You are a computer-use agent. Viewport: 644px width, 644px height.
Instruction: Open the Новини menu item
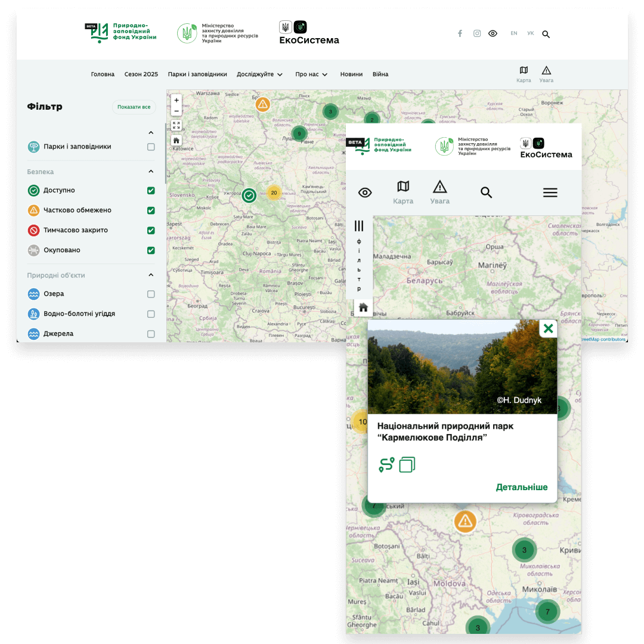pyautogui.click(x=351, y=75)
